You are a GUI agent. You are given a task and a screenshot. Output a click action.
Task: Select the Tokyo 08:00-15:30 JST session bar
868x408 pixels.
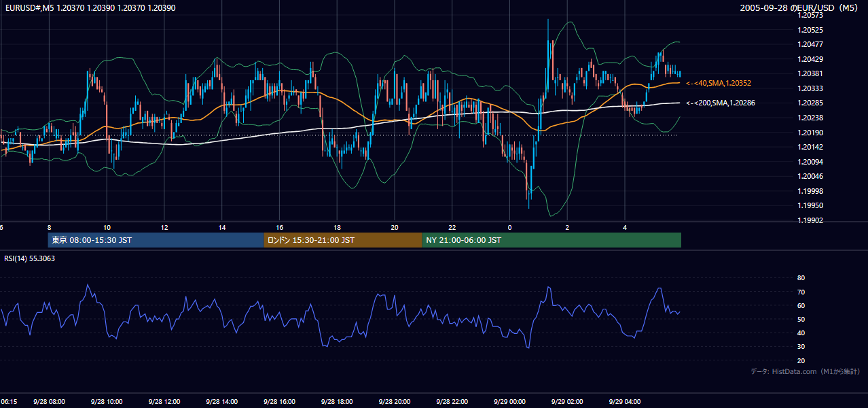156,240
